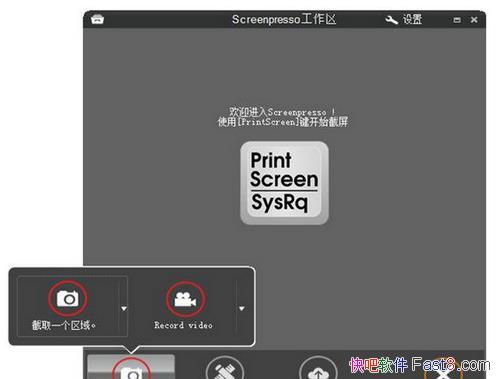Minimize the Screenpresso workspace window
Screen dimensions: 496x379
pos(457,20)
